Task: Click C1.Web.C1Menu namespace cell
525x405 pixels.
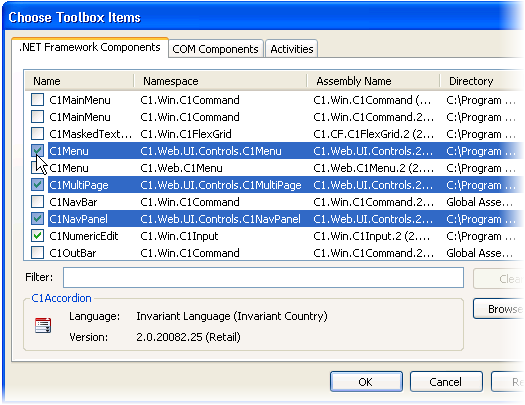Action: click(181, 168)
